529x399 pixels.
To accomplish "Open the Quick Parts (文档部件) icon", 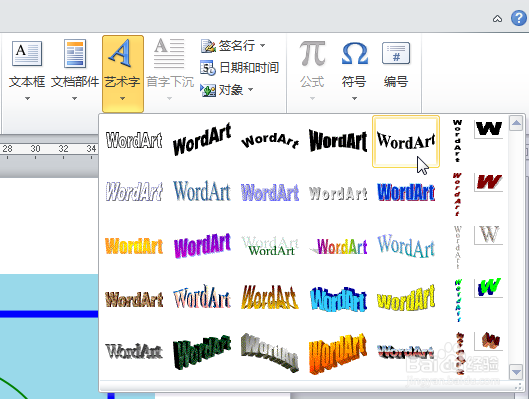I will [75, 53].
